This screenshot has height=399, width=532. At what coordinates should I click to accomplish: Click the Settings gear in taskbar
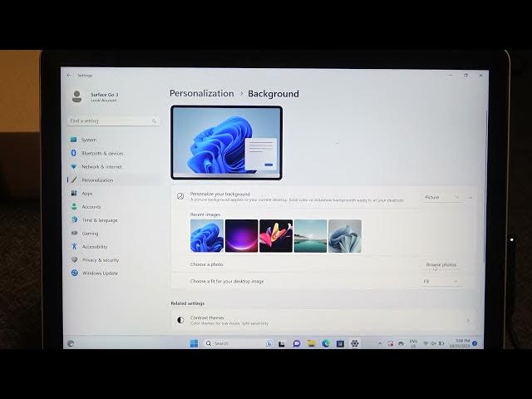click(x=355, y=343)
